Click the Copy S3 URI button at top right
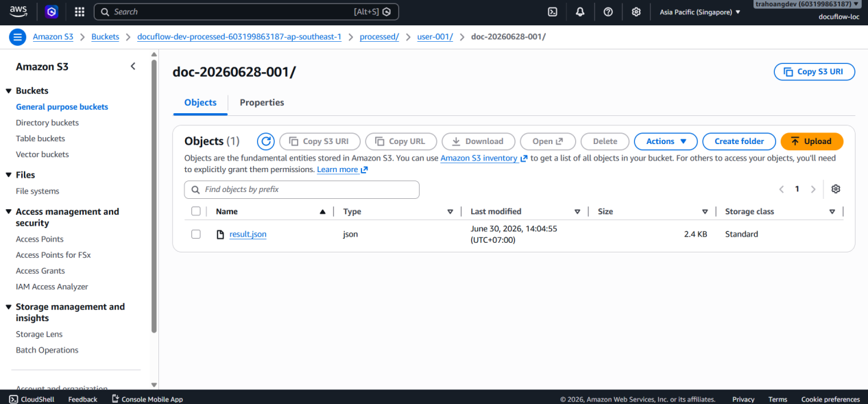This screenshot has height=404, width=868. tap(815, 71)
